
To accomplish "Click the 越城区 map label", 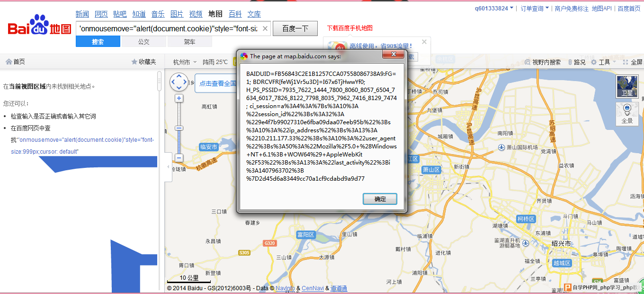I will [562, 263].
